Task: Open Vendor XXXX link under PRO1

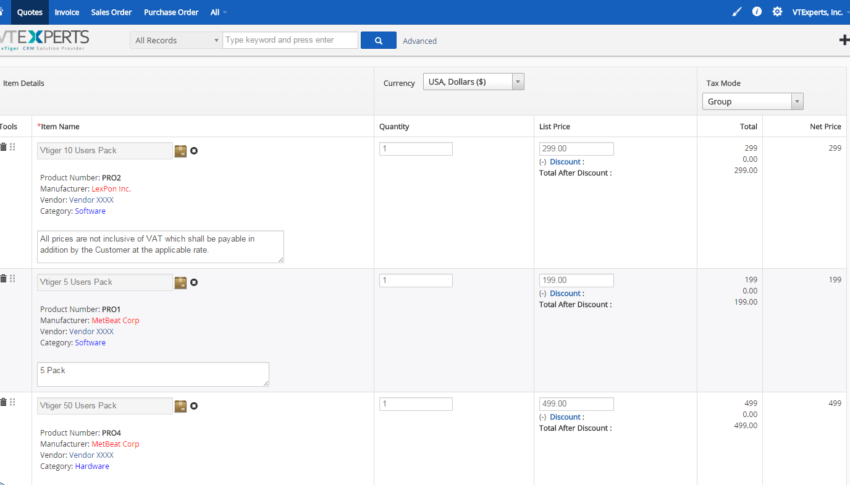Action: 91,331
